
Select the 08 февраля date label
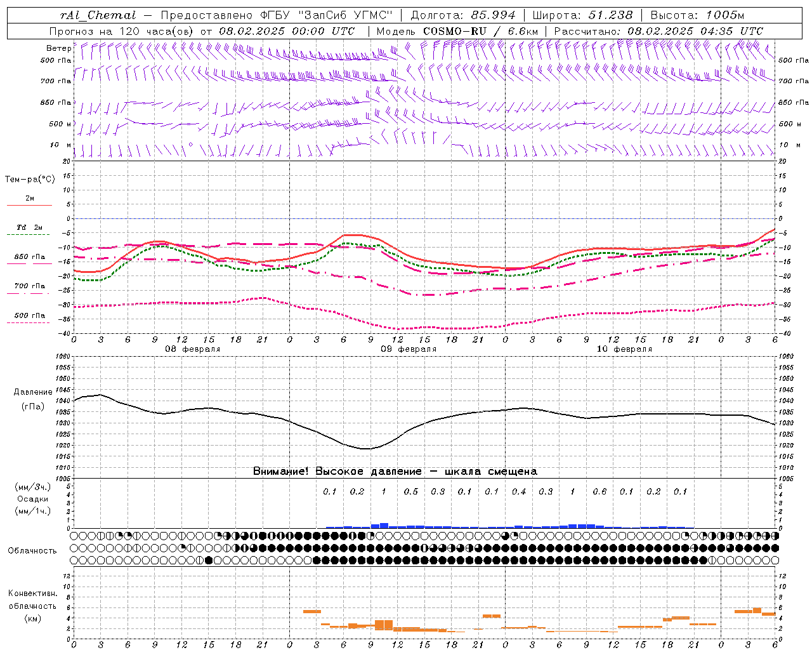coord(193,349)
